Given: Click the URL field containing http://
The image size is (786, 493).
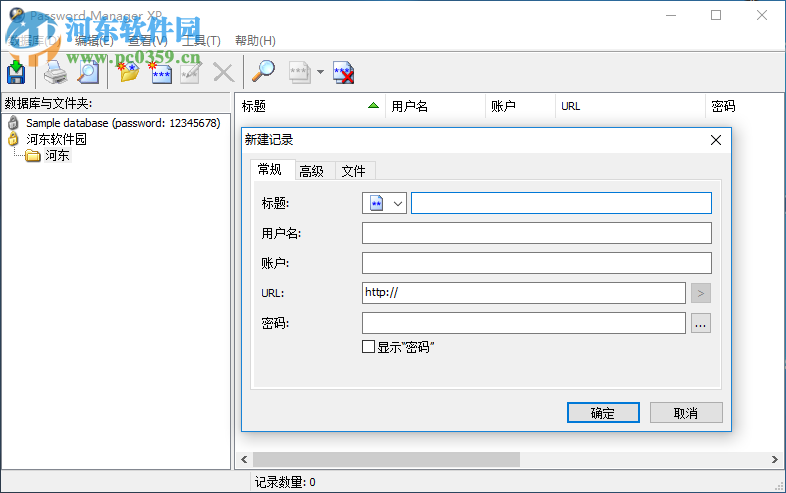Looking at the screenshot, I should [x=524, y=293].
